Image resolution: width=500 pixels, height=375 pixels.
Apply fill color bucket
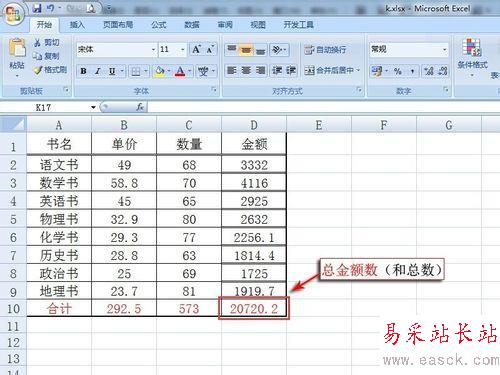[x=160, y=71]
